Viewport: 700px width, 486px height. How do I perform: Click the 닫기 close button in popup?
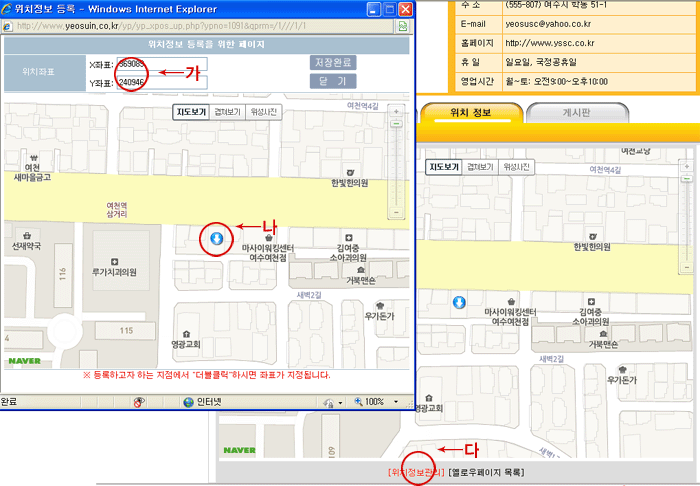tap(333, 81)
